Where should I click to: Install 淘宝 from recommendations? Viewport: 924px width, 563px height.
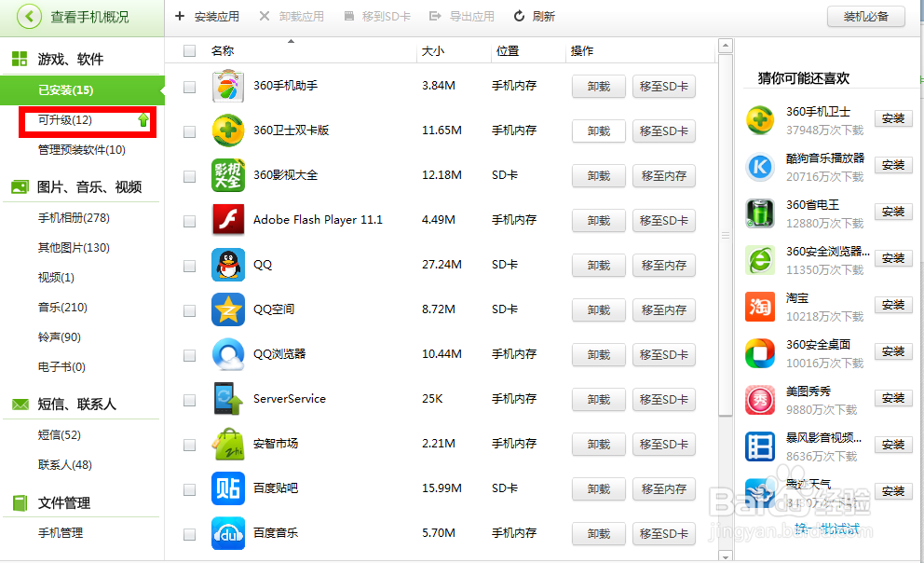[893, 305]
